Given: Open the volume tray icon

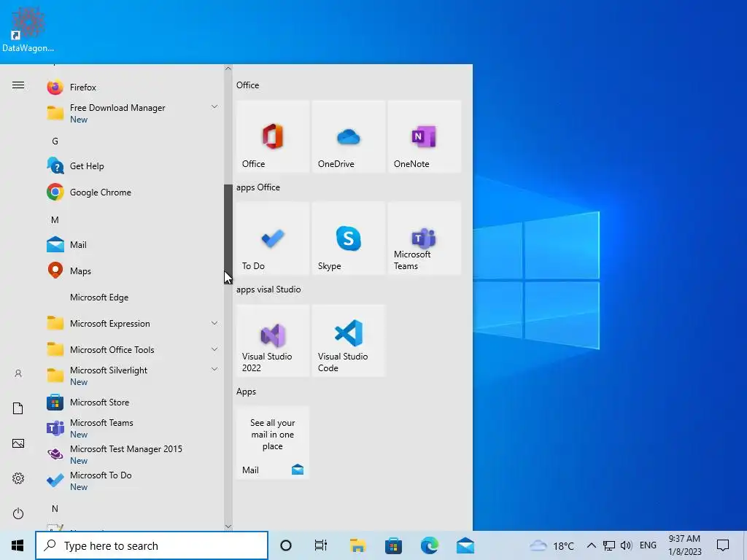Looking at the screenshot, I should pos(626,545).
